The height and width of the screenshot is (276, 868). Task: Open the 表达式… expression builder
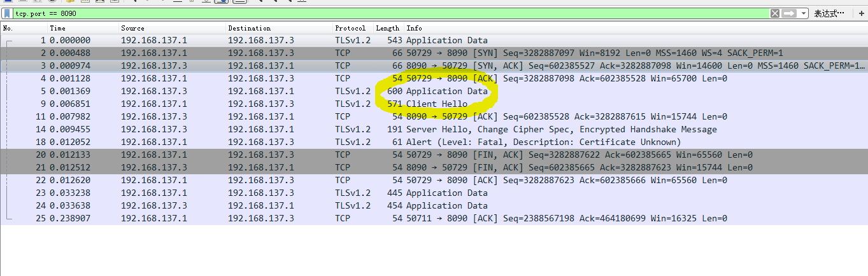pos(829,13)
